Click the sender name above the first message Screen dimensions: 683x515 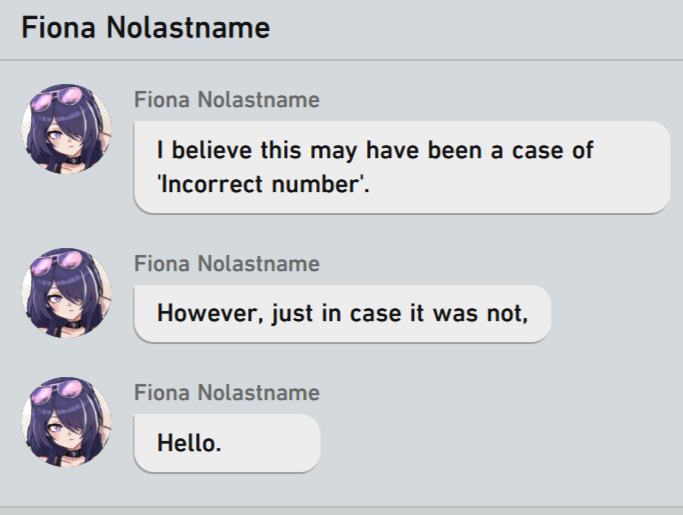(x=227, y=100)
